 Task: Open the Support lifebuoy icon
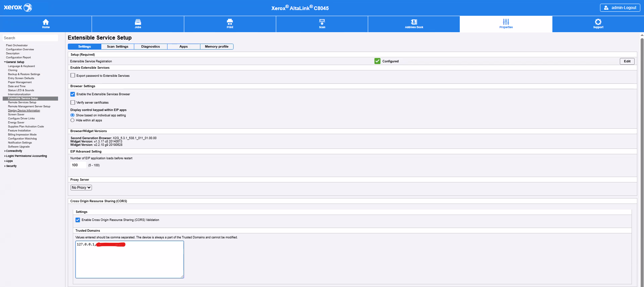pos(598,22)
